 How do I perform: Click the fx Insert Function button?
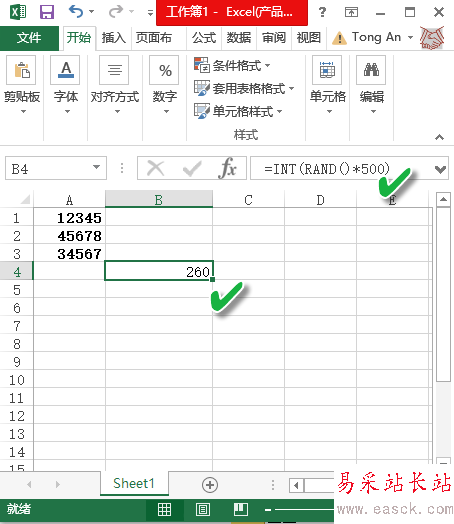click(x=228, y=168)
